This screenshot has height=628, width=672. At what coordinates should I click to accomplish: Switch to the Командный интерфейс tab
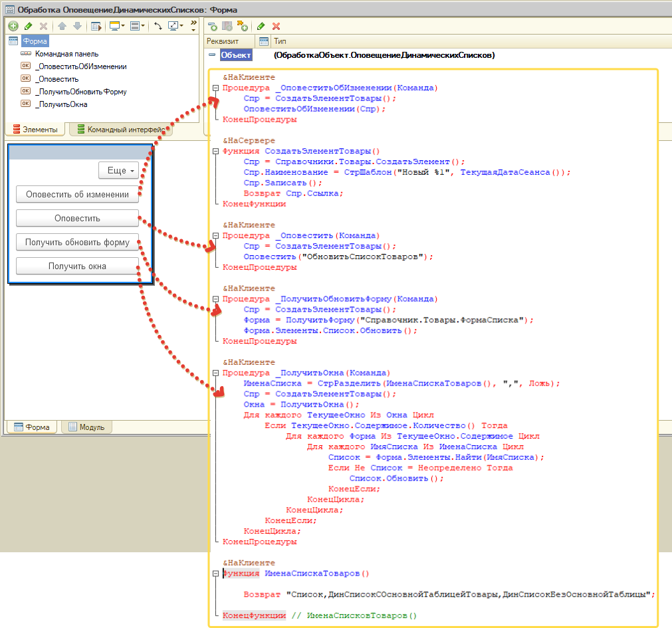pos(121,130)
